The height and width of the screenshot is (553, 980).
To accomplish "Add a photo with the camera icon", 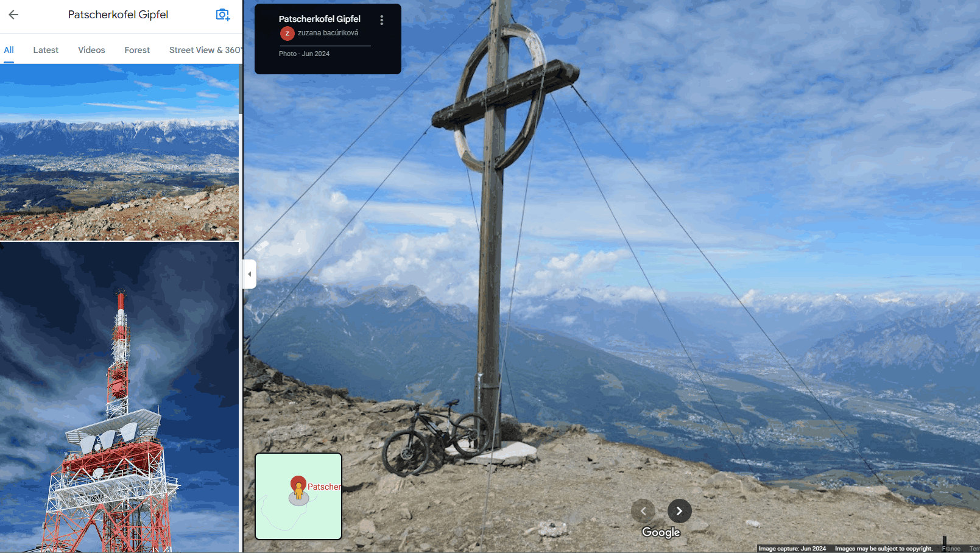I will 223,15.
